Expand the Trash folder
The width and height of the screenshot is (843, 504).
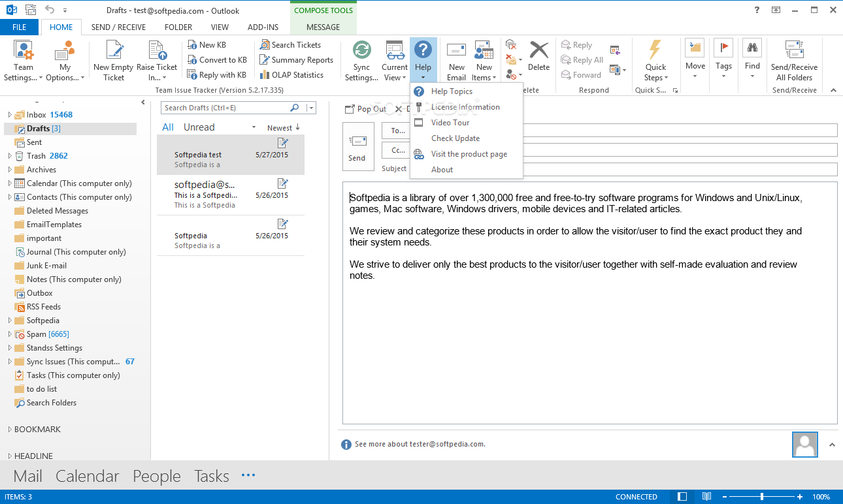click(x=10, y=156)
